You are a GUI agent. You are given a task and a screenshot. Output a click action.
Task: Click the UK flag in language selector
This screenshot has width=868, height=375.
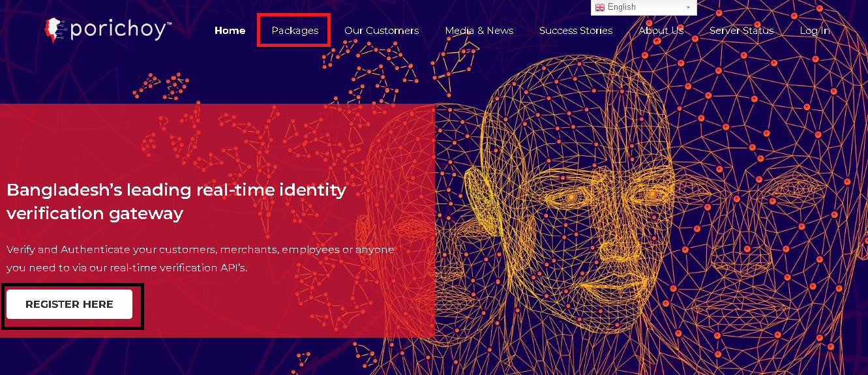click(x=599, y=7)
